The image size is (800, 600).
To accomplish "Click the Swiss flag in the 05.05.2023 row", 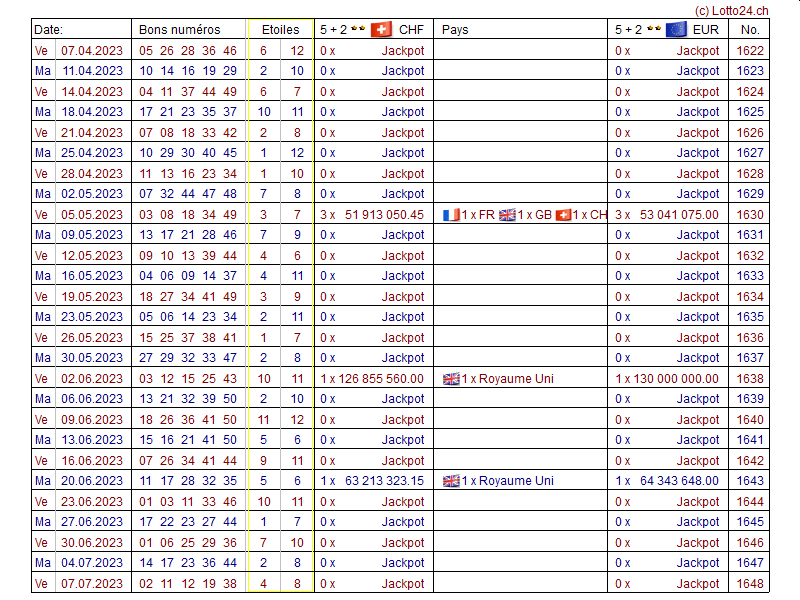I will (563, 215).
